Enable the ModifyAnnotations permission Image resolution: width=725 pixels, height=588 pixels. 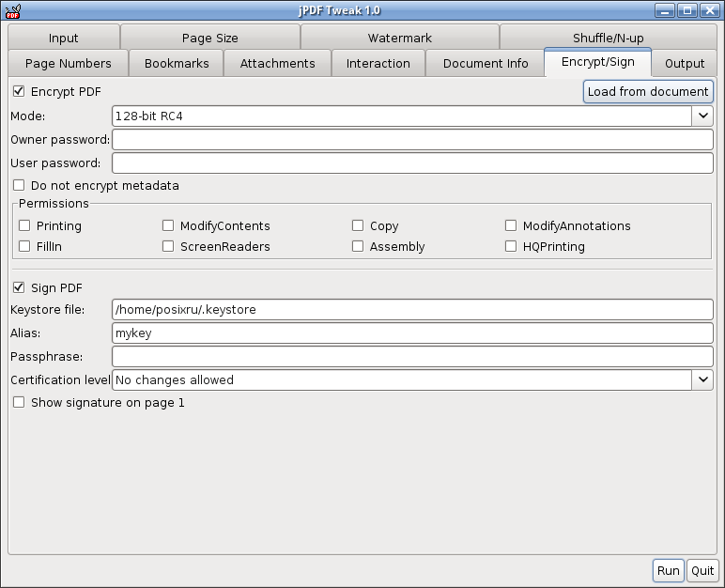(511, 225)
